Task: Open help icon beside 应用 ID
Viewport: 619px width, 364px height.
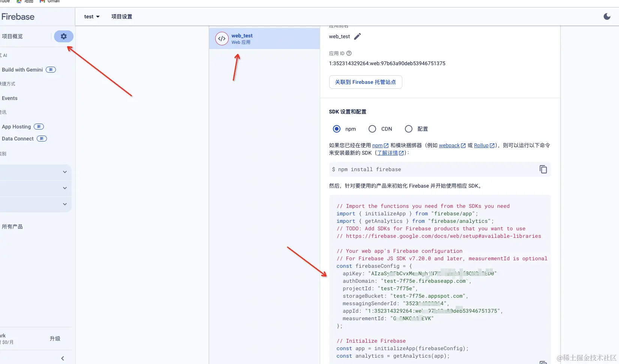Action: pyautogui.click(x=349, y=53)
